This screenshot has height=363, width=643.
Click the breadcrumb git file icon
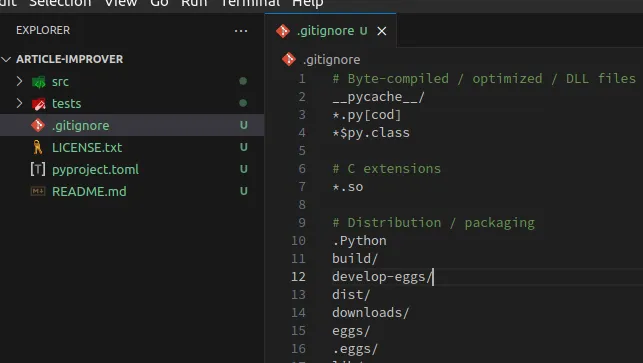[x=289, y=59]
